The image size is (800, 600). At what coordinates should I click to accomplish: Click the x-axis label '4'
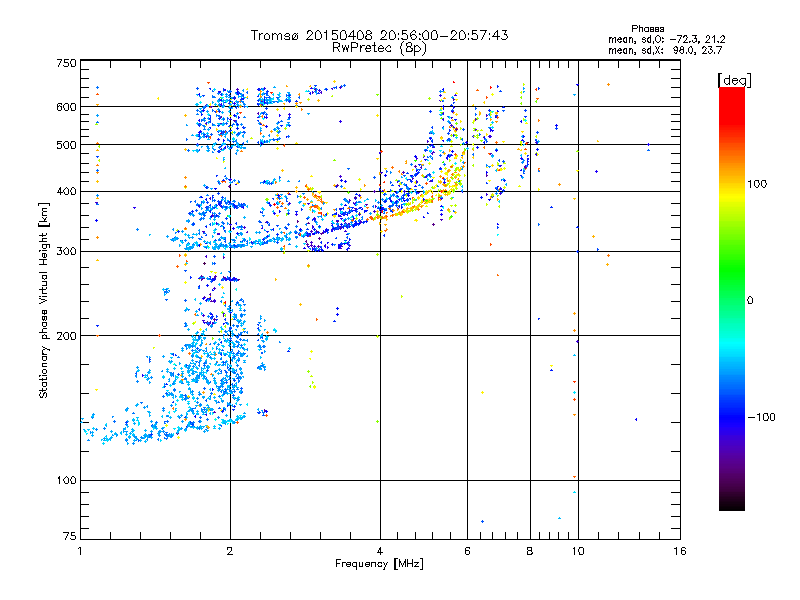(x=380, y=551)
